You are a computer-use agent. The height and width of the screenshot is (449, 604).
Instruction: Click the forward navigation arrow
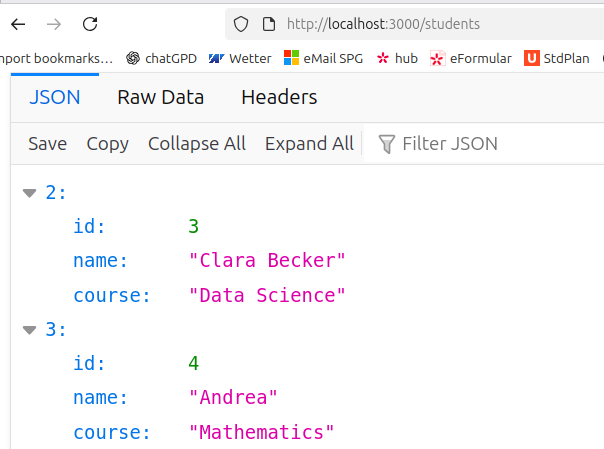pyautogui.click(x=54, y=23)
